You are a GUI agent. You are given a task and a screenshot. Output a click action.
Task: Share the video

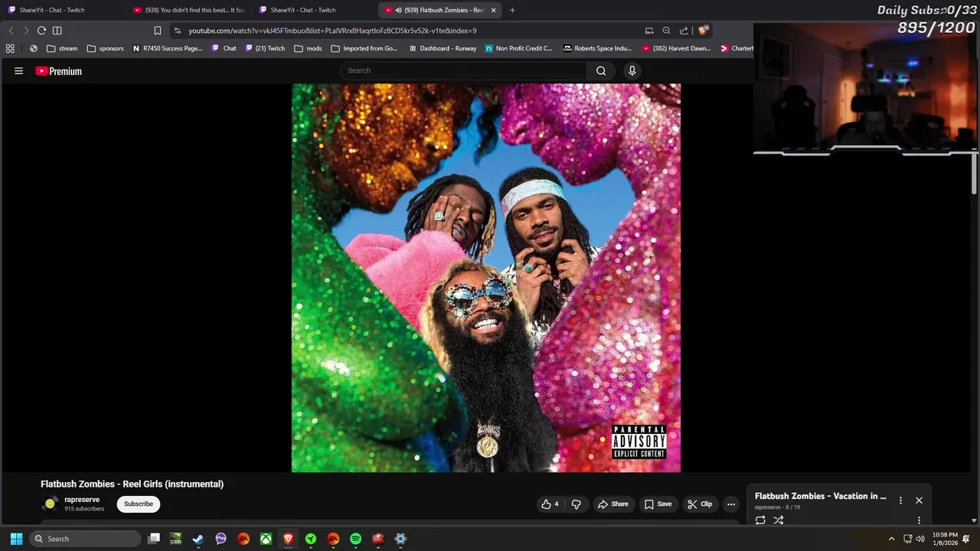coord(612,504)
